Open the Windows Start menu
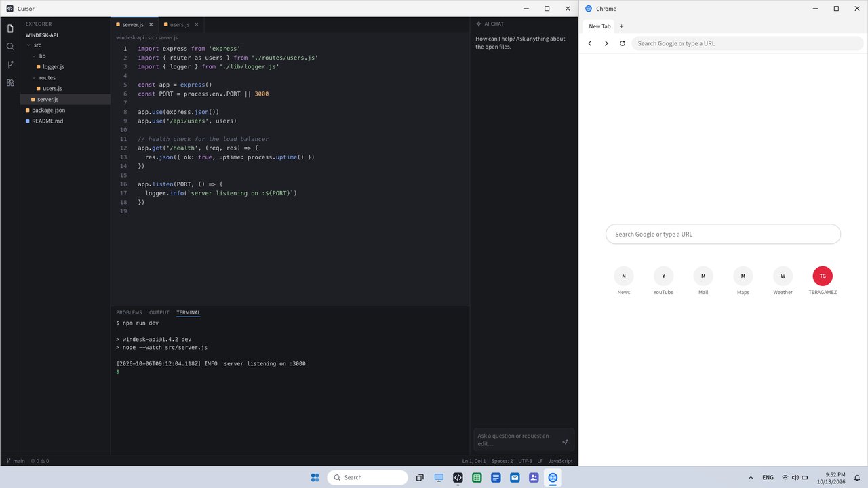 [x=315, y=478]
